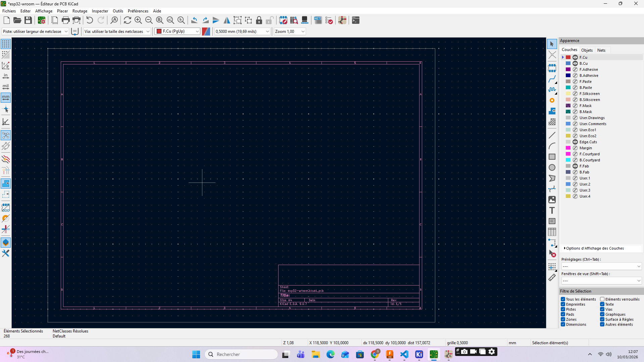Viewport: 644px width, 362px height.
Task: Open the Inspecter menu
Action: coord(100,11)
